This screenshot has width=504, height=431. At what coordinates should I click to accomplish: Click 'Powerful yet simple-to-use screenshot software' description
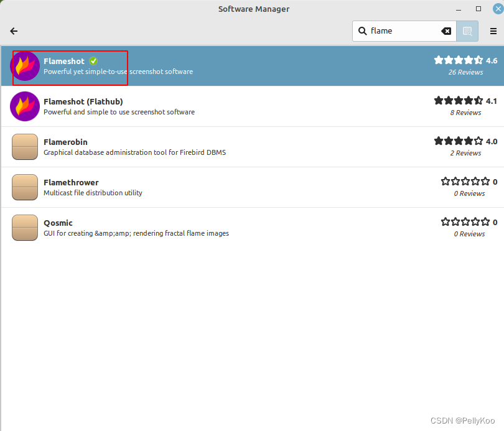pos(118,72)
